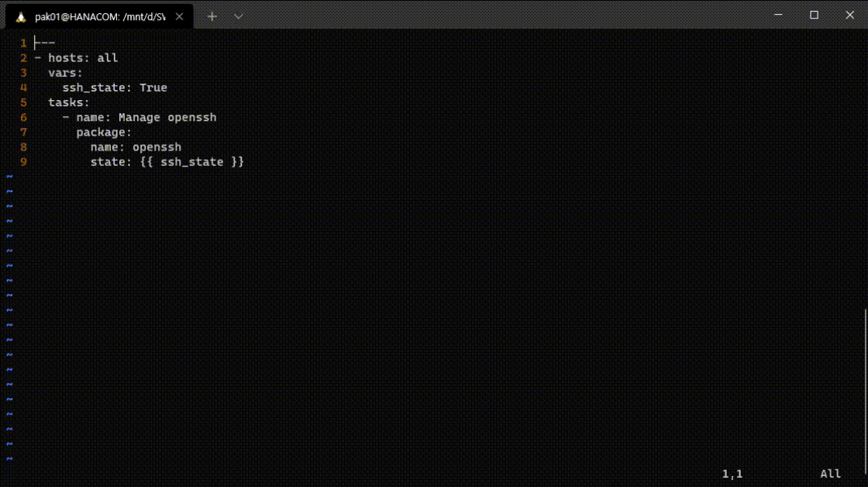Maximize the terminal window
The height and width of the screenshot is (487, 868).
tap(814, 15)
